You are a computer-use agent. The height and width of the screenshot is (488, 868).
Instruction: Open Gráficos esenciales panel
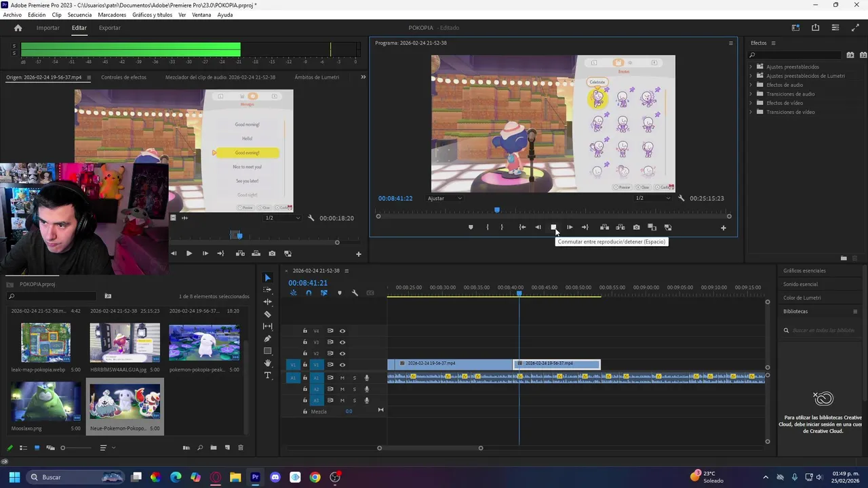(804, 270)
